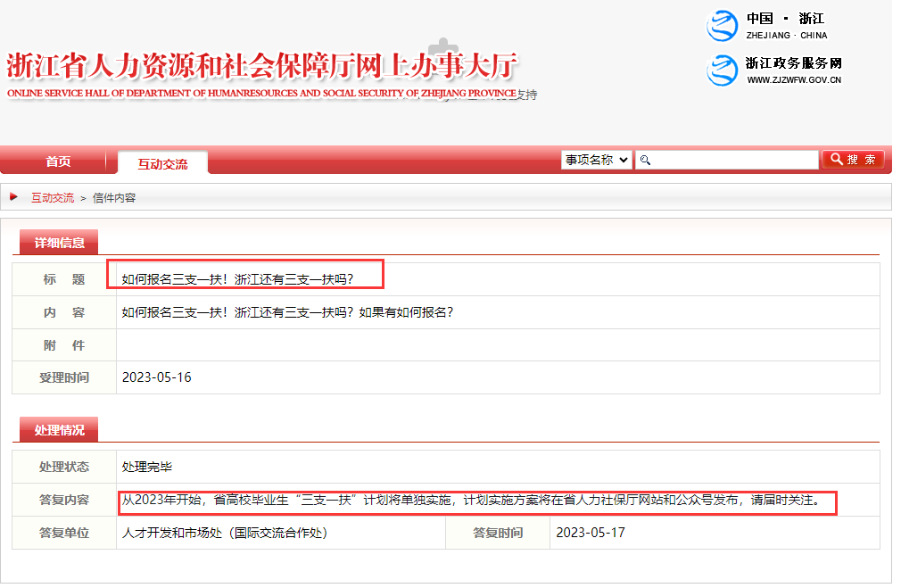Open the 首页 tab
901x588 pixels.
pyautogui.click(x=58, y=161)
